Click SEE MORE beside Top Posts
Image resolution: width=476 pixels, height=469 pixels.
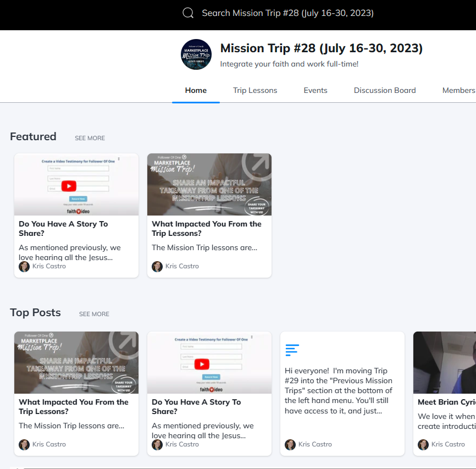(x=94, y=314)
